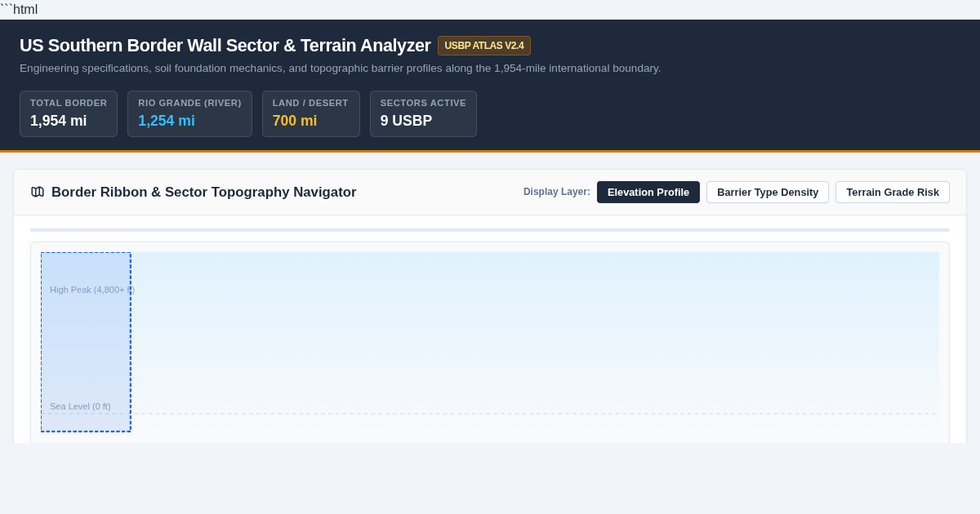Switch to Terrain Grade Risk layer
This screenshot has width=980, height=514.
(x=893, y=193)
